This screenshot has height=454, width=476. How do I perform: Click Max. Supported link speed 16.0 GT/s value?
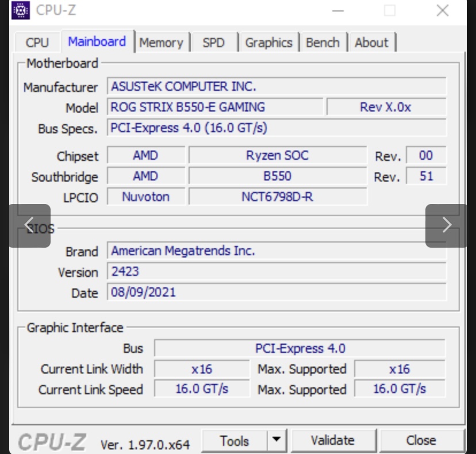pyautogui.click(x=400, y=388)
